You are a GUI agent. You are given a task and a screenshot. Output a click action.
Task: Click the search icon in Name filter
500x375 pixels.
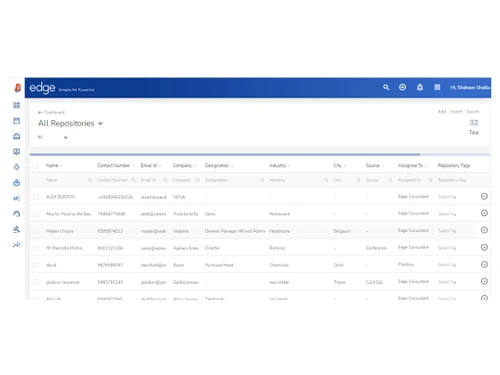(x=90, y=180)
